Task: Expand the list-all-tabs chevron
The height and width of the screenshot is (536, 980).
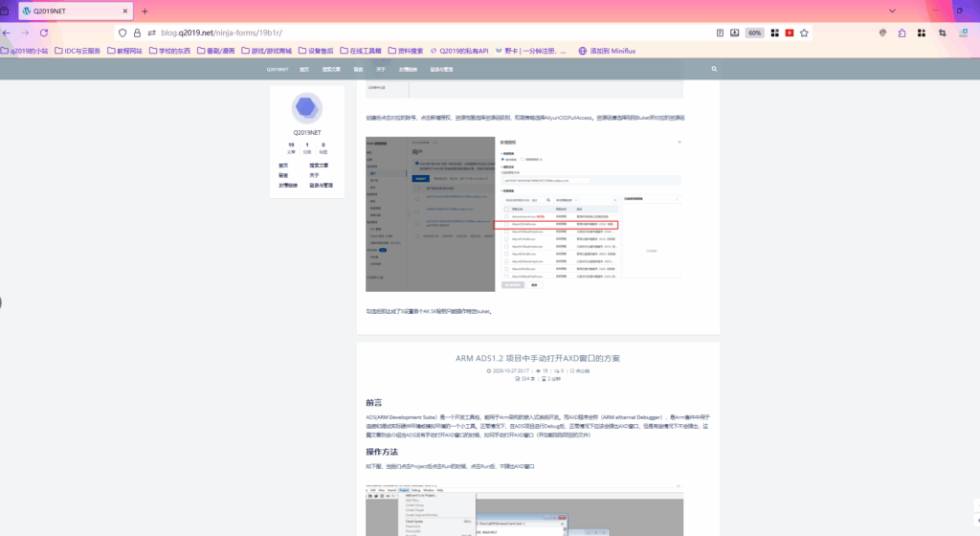Action: click(x=892, y=11)
